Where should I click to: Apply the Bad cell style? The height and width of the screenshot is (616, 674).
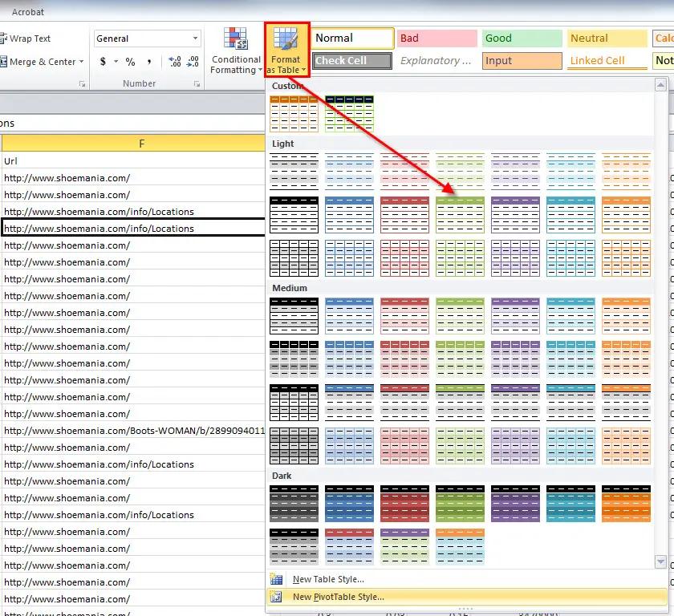tap(436, 37)
